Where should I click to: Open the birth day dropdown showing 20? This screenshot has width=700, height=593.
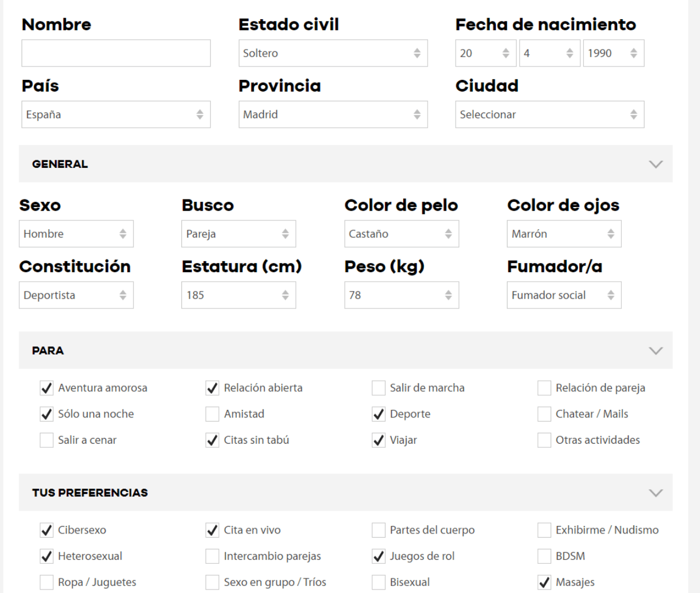[x=485, y=53]
